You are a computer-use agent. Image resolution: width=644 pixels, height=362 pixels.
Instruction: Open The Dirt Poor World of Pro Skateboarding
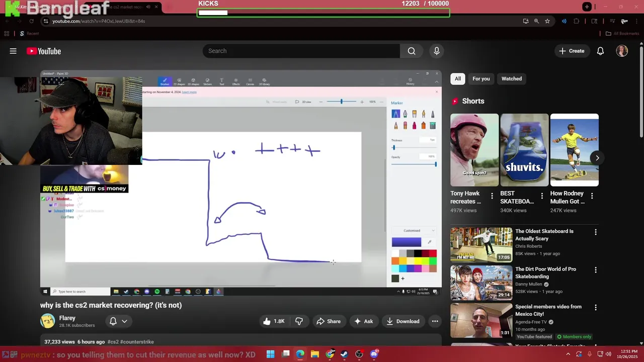point(545,273)
